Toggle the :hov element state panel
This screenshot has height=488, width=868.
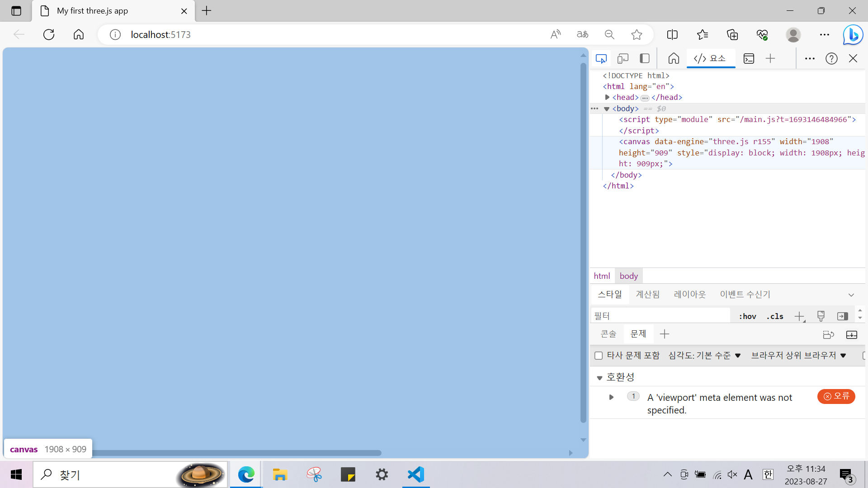(747, 316)
